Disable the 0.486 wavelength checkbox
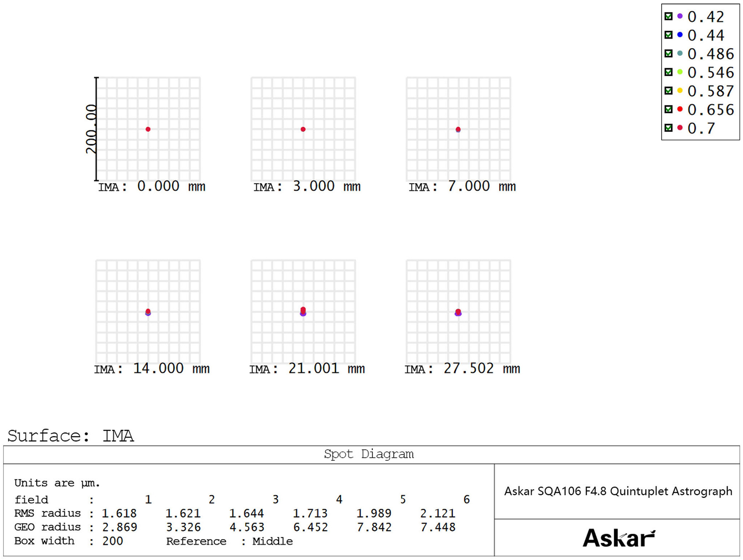743x560 pixels. tap(668, 53)
